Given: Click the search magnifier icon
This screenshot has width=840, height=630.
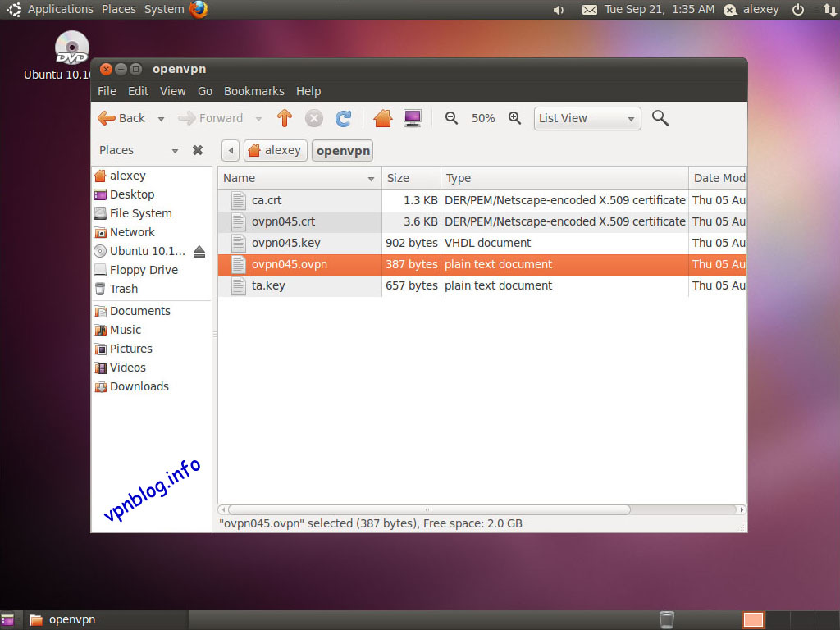Looking at the screenshot, I should pos(660,118).
